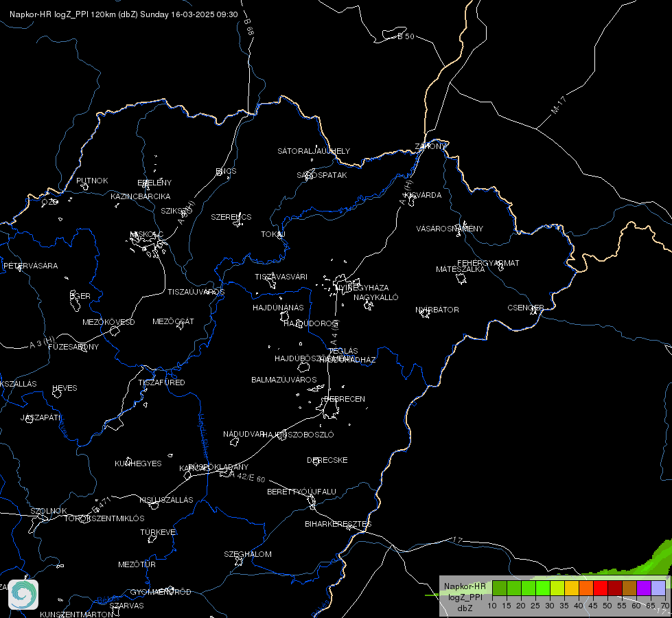The height and width of the screenshot is (618, 672).
Task: Click the dbZ unit label in legend
Action: tap(465, 608)
